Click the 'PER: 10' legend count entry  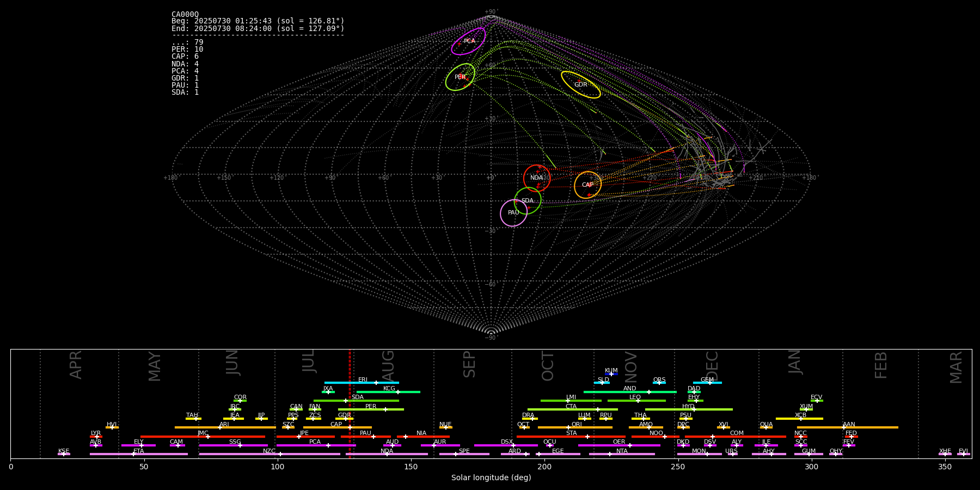(187, 50)
